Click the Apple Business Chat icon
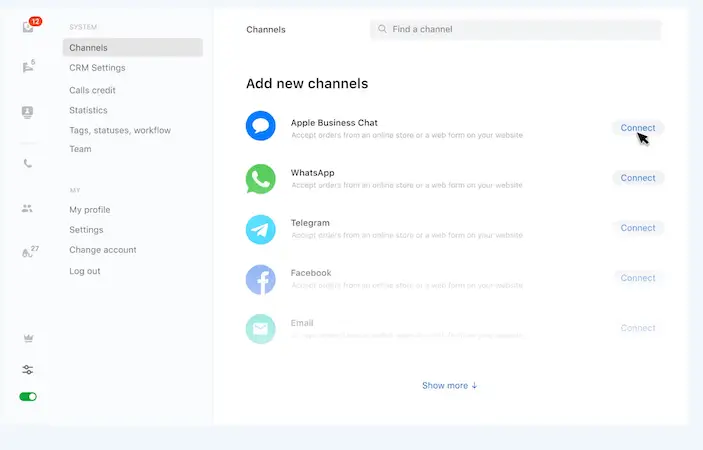The height and width of the screenshot is (450, 703). tap(260, 126)
